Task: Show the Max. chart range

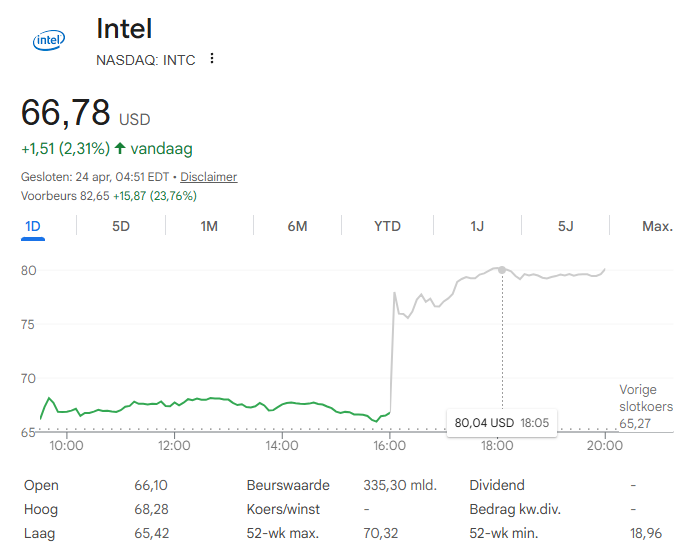Action: pos(657,227)
